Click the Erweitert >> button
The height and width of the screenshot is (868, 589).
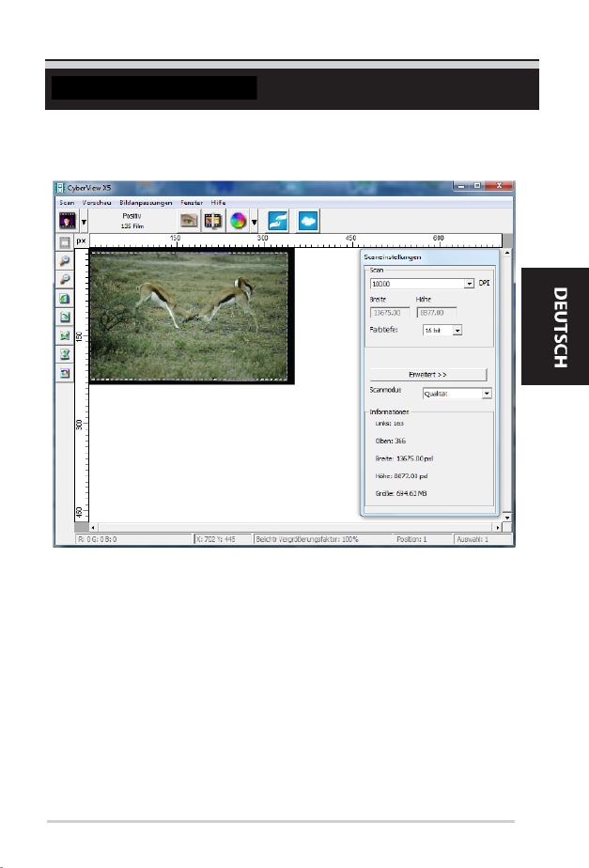click(x=428, y=375)
